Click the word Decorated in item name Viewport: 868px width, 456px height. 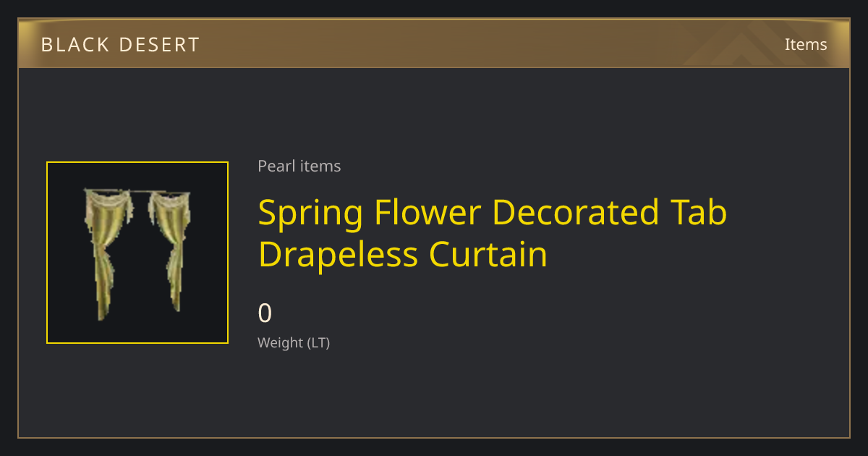(x=576, y=212)
